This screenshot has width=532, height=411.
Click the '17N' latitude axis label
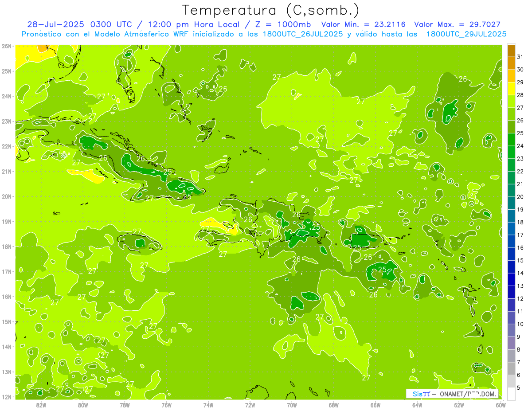6,271
